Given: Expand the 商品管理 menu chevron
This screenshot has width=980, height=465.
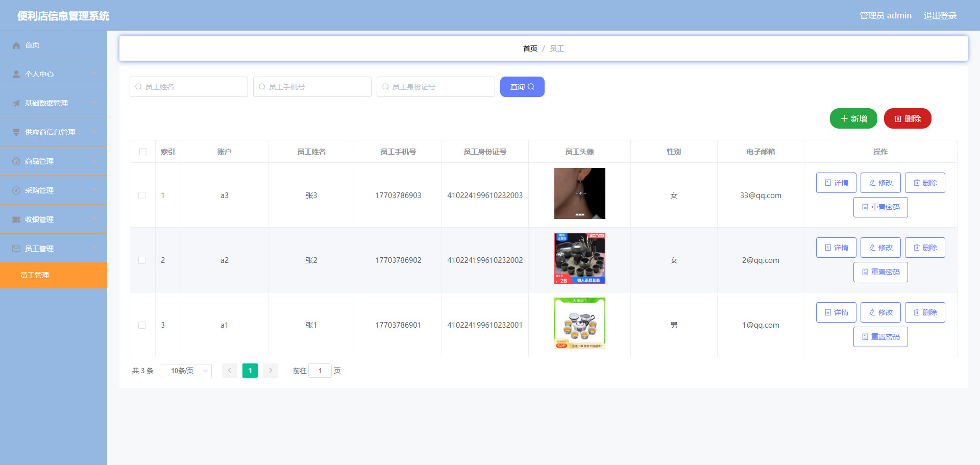Looking at the screenshot, I should pyautogui.click(x=94, y=161).
